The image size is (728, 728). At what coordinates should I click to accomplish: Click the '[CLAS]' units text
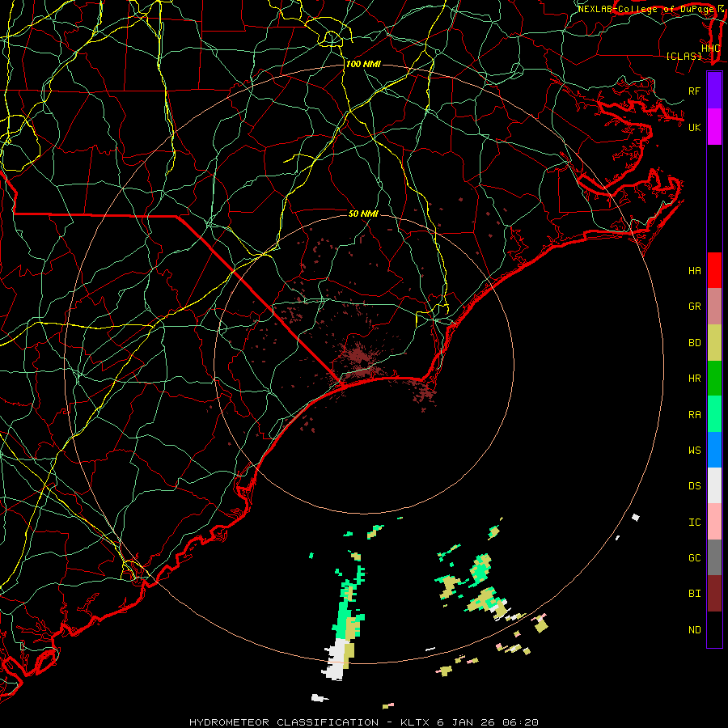(684, 56)
